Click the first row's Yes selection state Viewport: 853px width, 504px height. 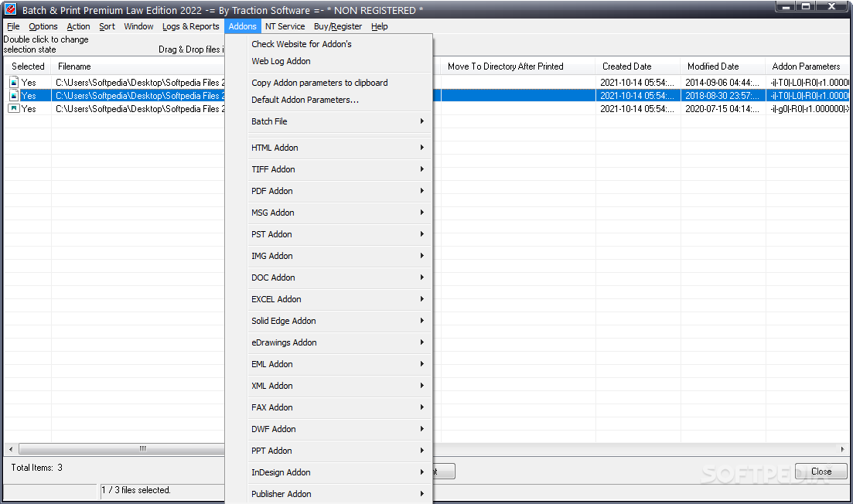29,83
